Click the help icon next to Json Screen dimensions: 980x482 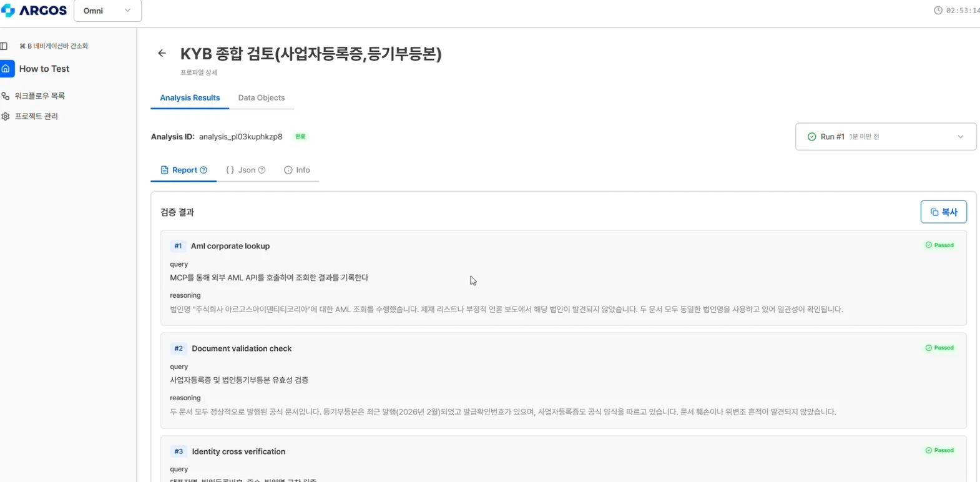click(262, 170)
